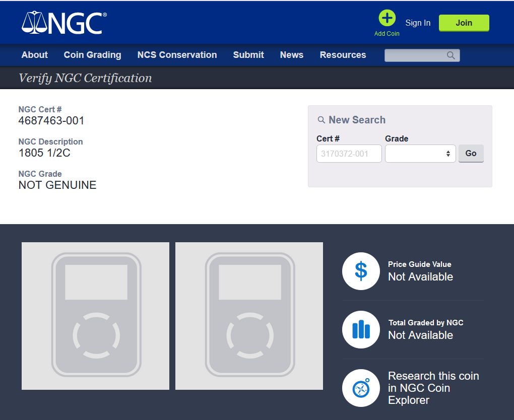Click the bar chart Total Graded icon
Viewport: 514px width, 420px height.
pos(361,330)
